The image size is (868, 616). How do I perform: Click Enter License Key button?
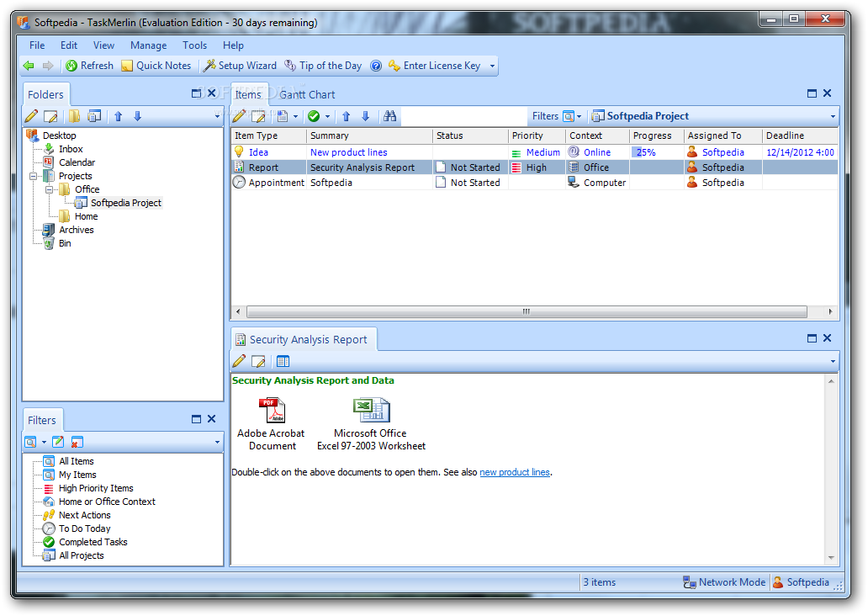click(x=434, y=66)
